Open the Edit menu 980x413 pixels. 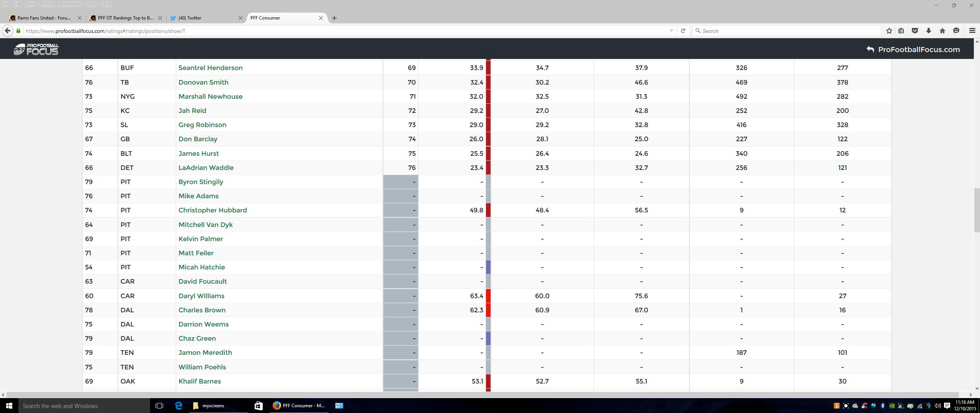[18, 4]
